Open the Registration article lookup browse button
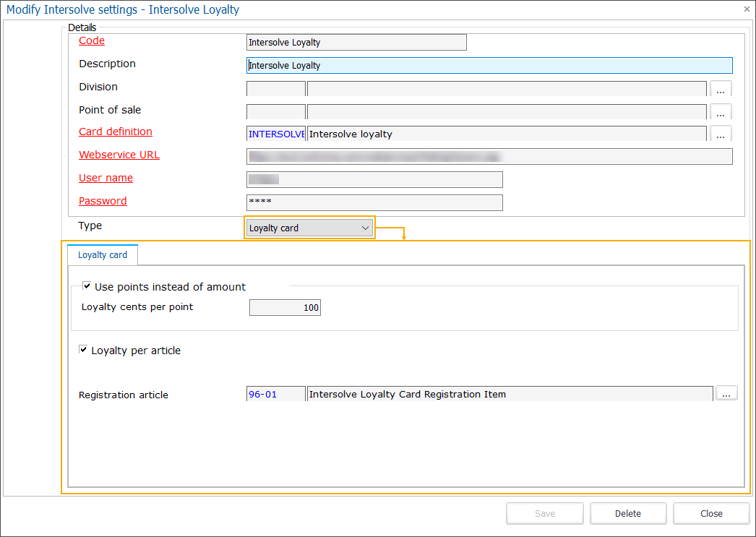The image size is (756, 537). (x=726, y=392)
